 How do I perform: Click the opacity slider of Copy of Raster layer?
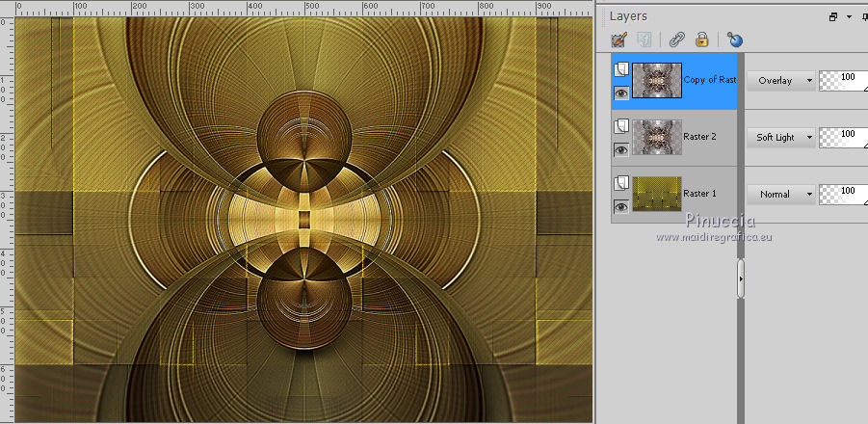pyautogui.click(x=842, y=81)
